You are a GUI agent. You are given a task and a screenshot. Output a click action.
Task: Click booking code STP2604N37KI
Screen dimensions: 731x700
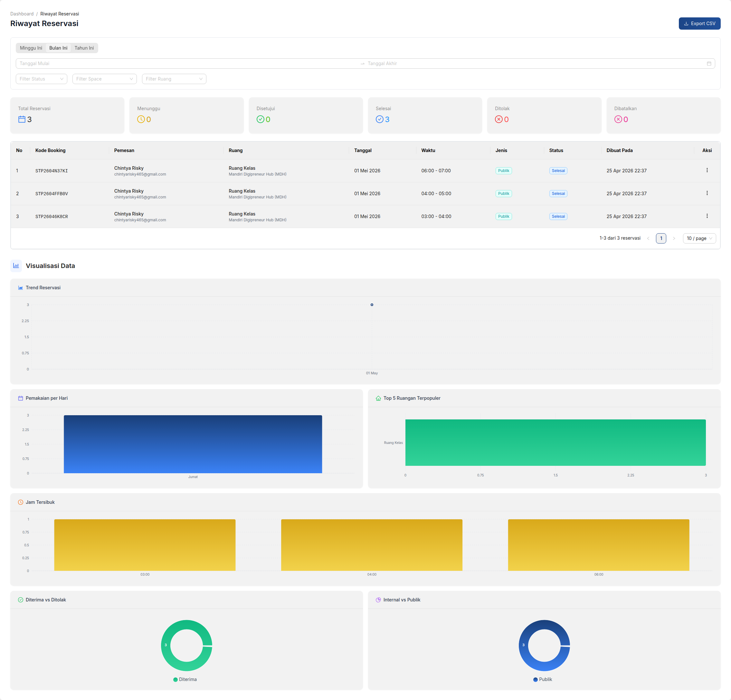(x=52, y=171)
